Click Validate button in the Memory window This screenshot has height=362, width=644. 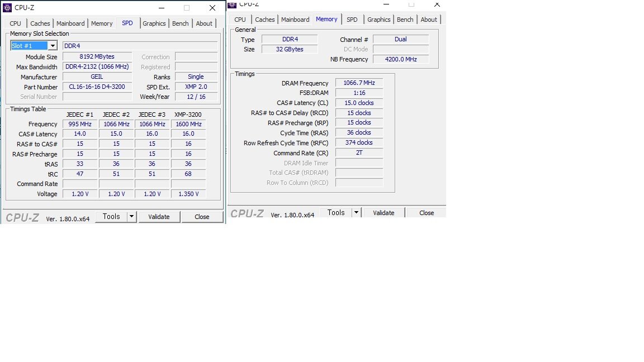(383, 213)
